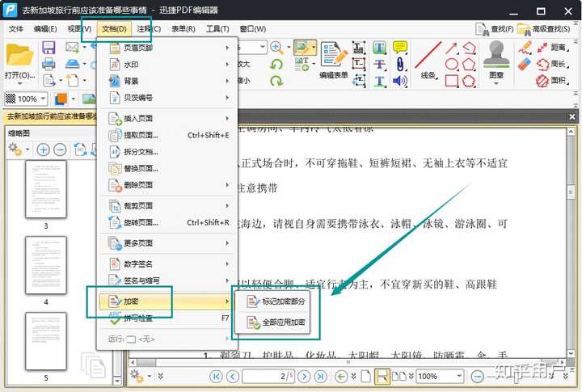Screen dimensions: 582x392
Task: Click the 打开(O) folder icon
Action: 19,57
